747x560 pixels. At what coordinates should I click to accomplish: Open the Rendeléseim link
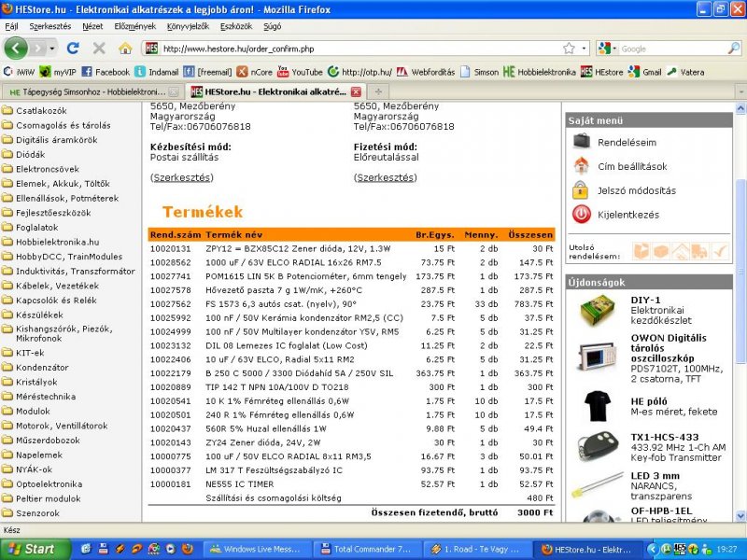point(627,143)
